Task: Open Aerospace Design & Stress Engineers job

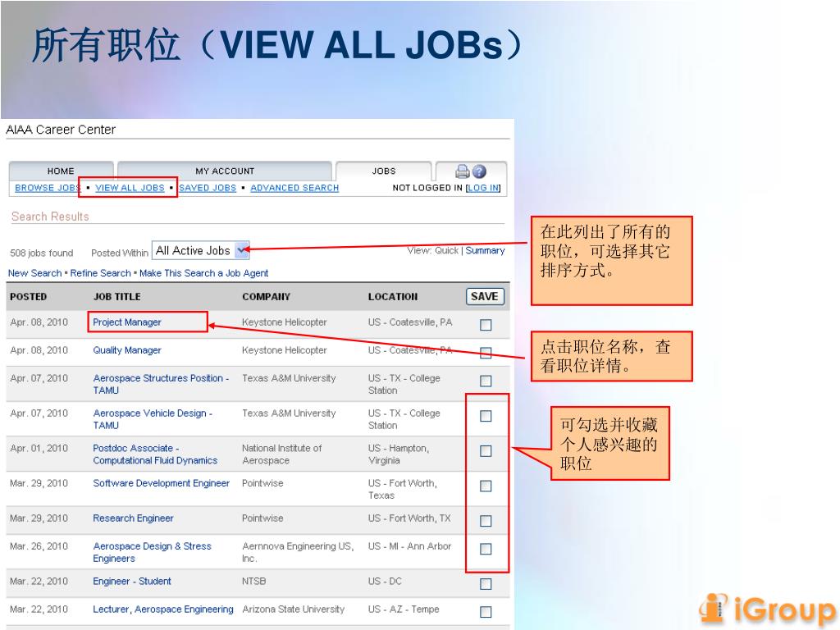Action: tap(152, 552)
